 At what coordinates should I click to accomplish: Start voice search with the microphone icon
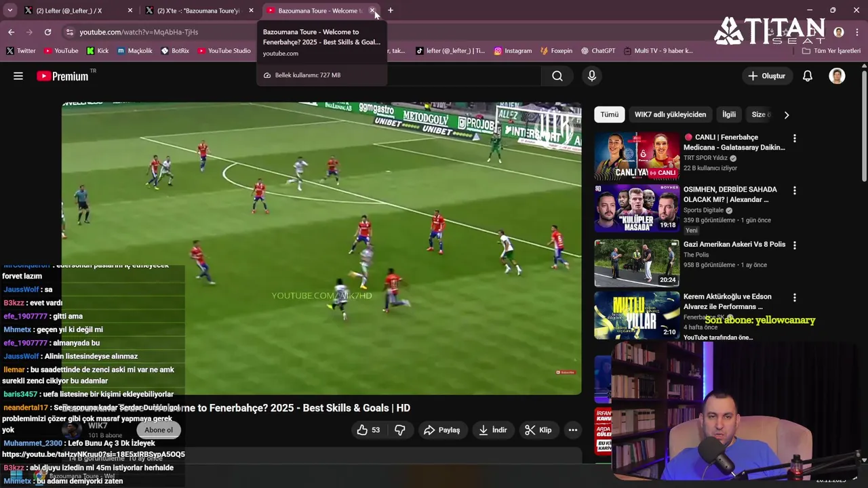(x=592, y=76)
